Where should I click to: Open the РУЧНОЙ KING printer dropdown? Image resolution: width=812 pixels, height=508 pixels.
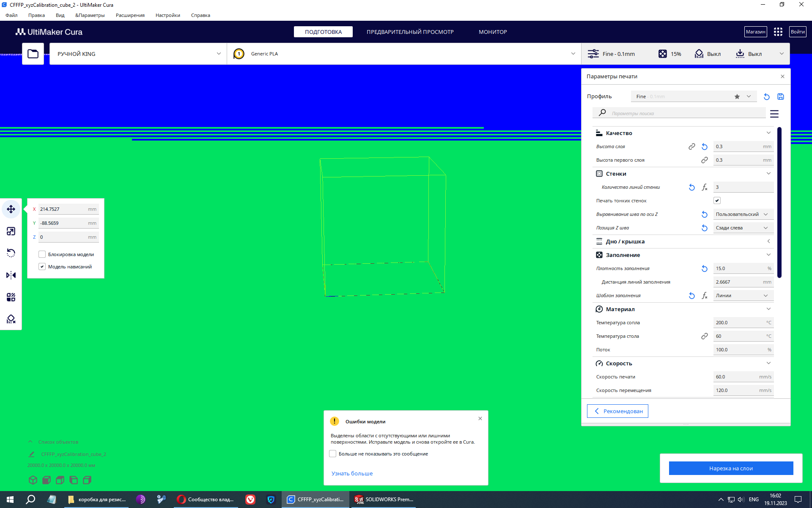[x=138, y=54]
